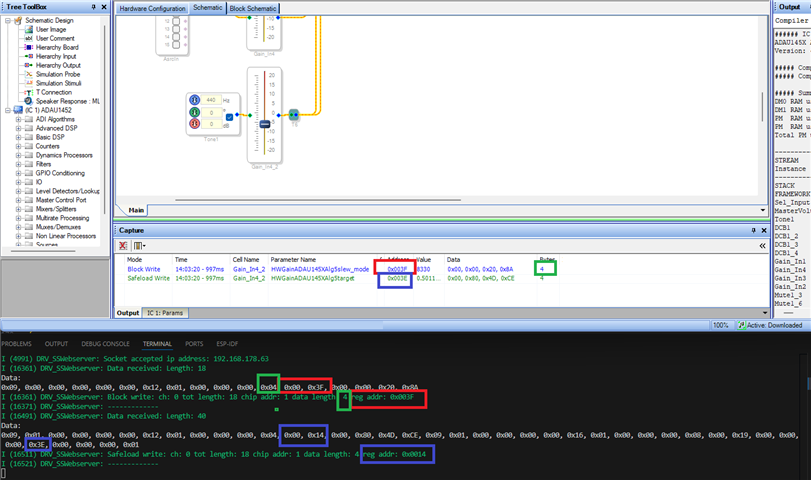The height and width of the screenshot is (480, 811).
Task: Click the Tone1 frequency knob (blue)
Action: click(194, 100)
